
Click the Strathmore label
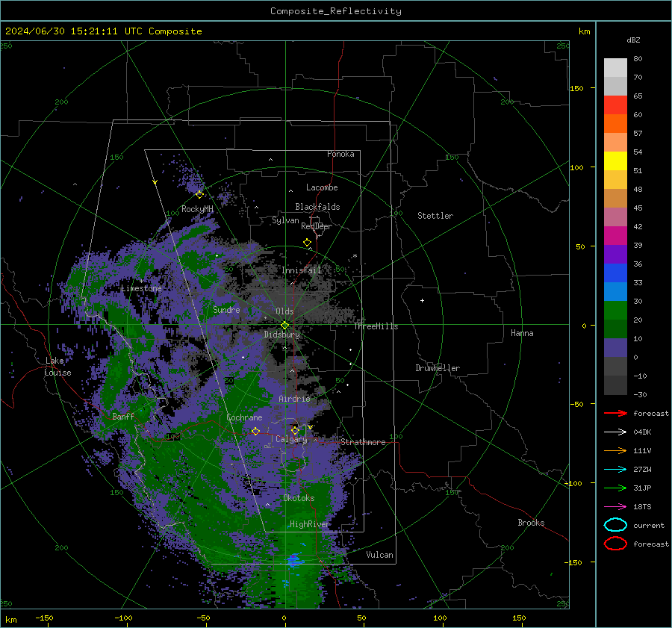pyautogui.click(x=363, y=442)
